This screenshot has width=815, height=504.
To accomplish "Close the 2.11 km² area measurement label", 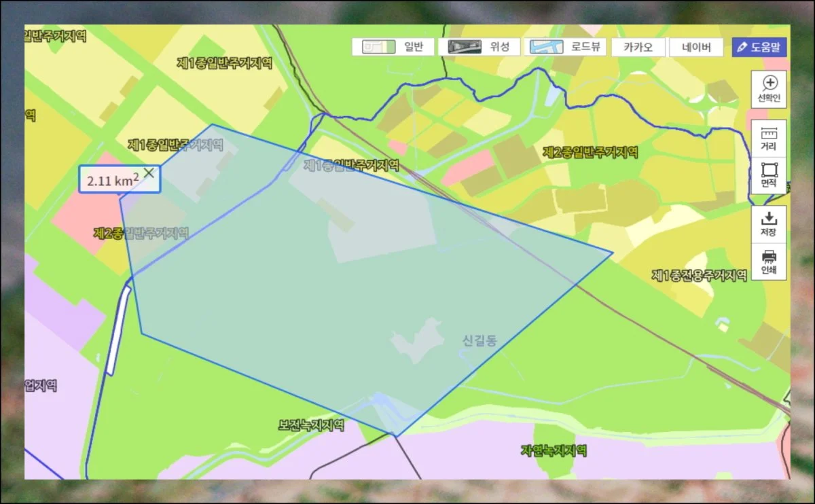I will [149, 173].
